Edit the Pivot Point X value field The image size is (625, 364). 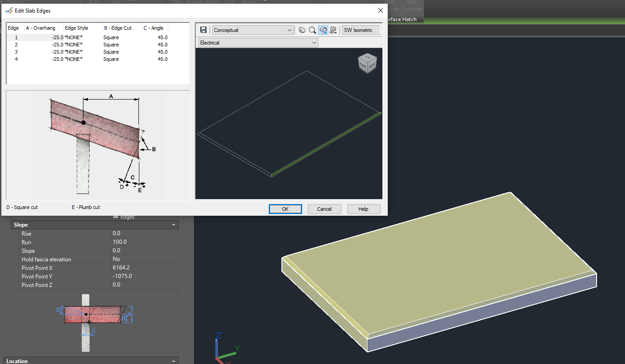pos(144,268)
